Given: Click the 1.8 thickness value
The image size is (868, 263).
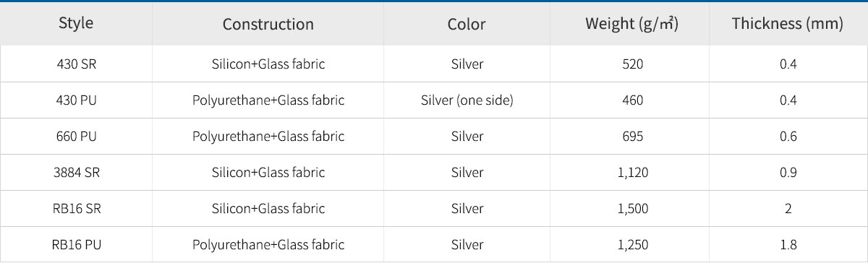Looking at the screenshot, I should click(788, 245).
